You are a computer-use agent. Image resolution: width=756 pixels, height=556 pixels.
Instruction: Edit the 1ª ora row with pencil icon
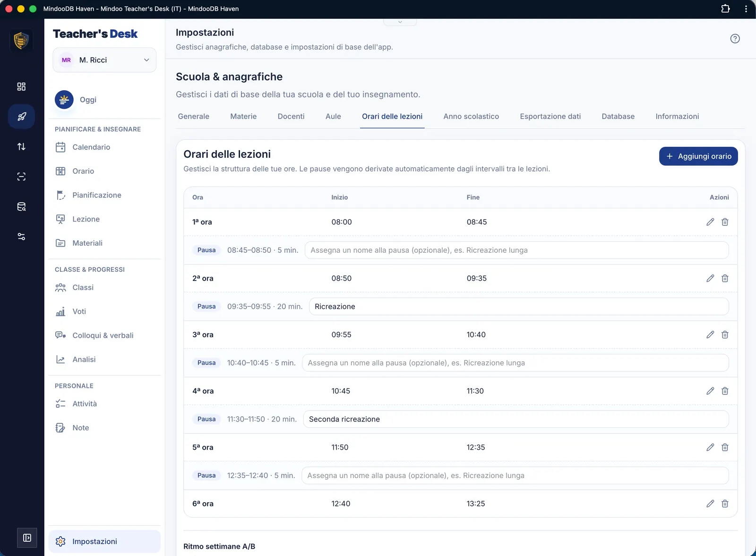pos(710,222)
